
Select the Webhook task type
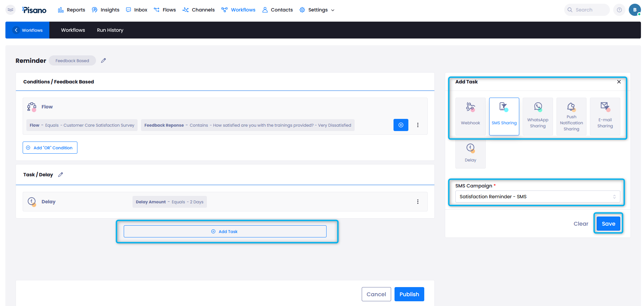tap(470, 116)
